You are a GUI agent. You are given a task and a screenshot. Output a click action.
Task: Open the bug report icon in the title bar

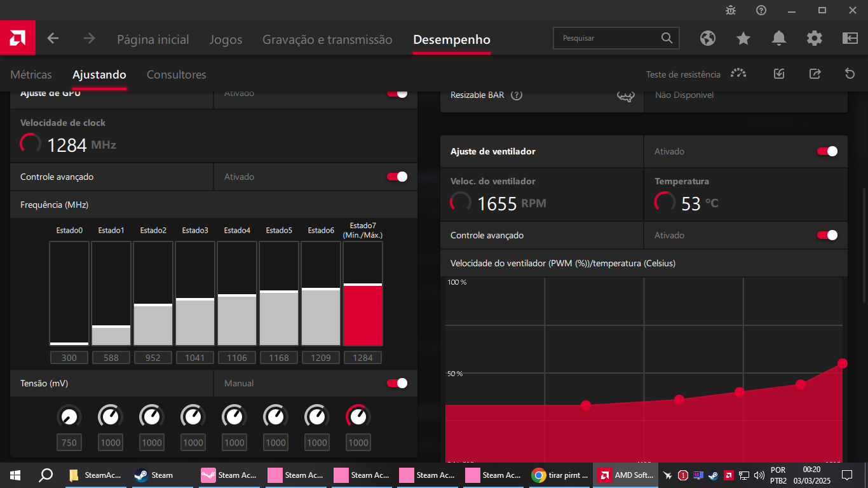pos(731,10)
